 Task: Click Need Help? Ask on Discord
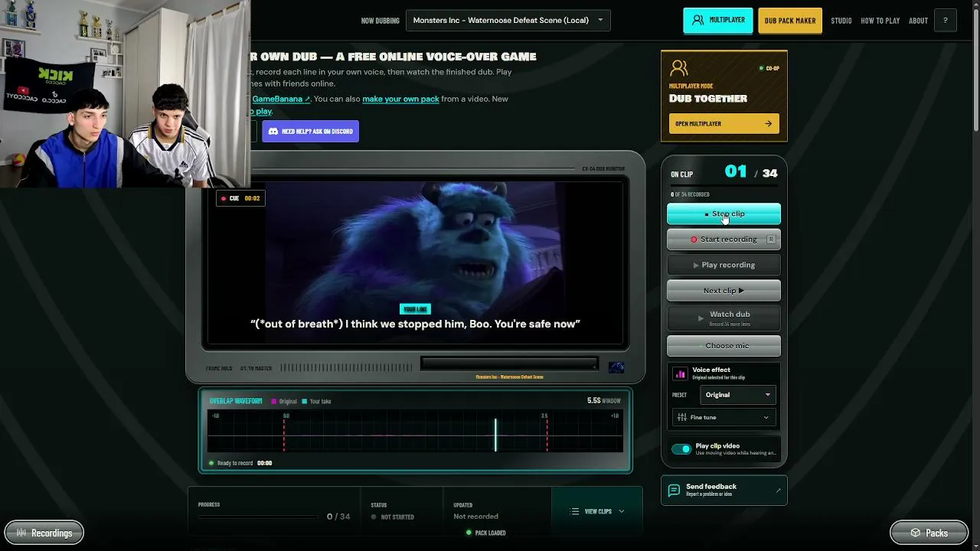point(310,132)
